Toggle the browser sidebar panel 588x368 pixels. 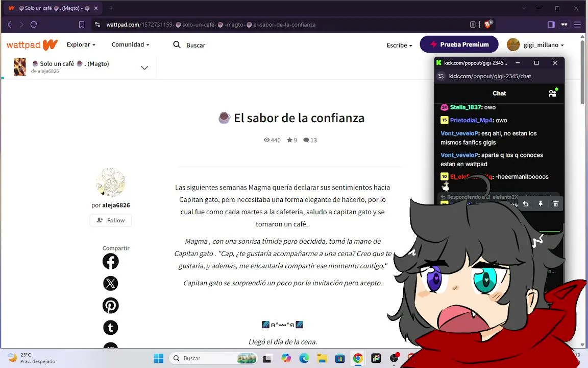tap(551, 25)
